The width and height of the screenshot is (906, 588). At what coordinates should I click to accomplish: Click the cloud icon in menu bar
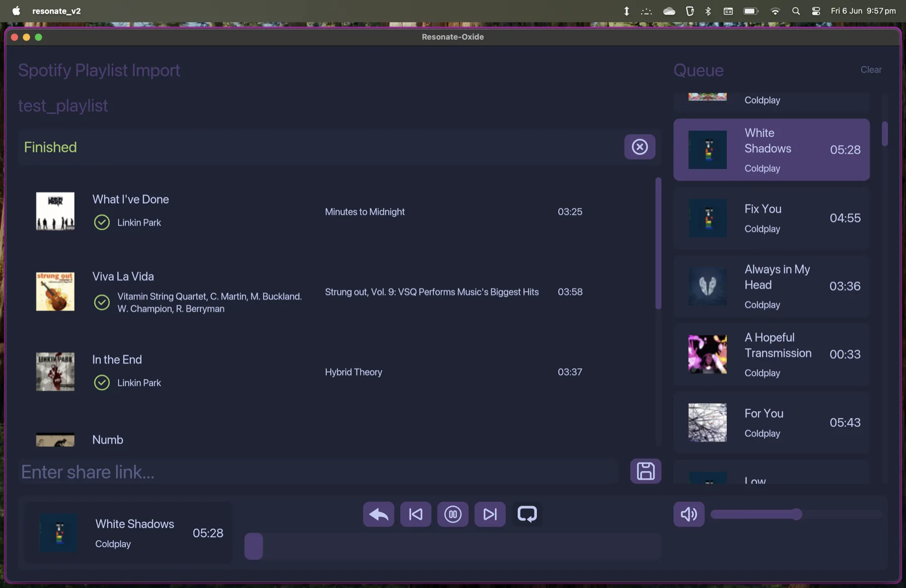click(x=669, y=11)
